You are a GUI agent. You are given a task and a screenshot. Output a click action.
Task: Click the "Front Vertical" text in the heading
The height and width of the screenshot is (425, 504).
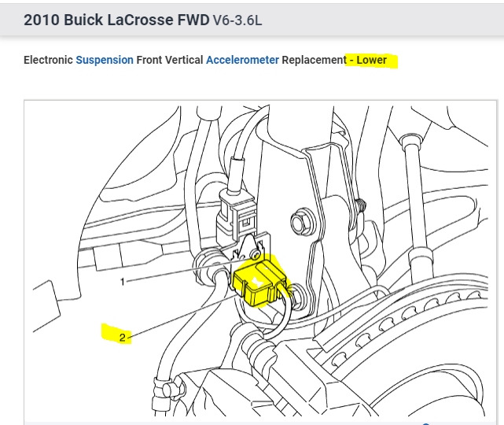(x=170, y=60)
